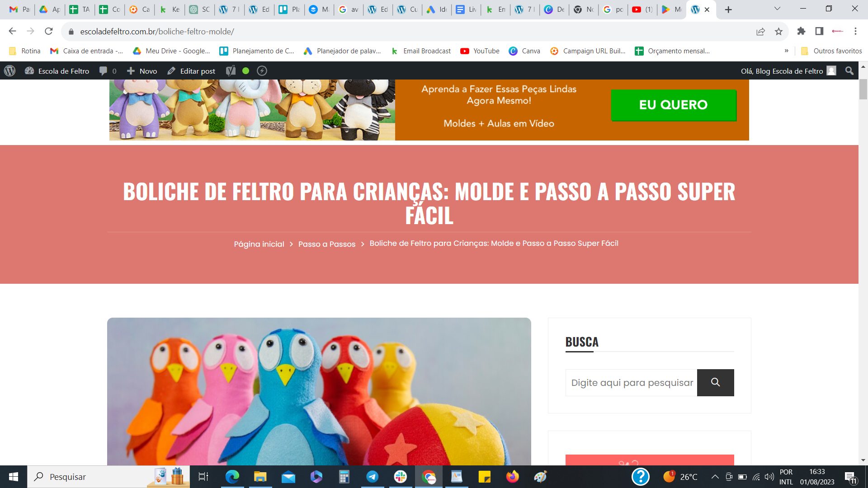This screenshot has height=488, width=868.
Task: Switch to the Trello Pla tab
Action: (x=289, y=9)
